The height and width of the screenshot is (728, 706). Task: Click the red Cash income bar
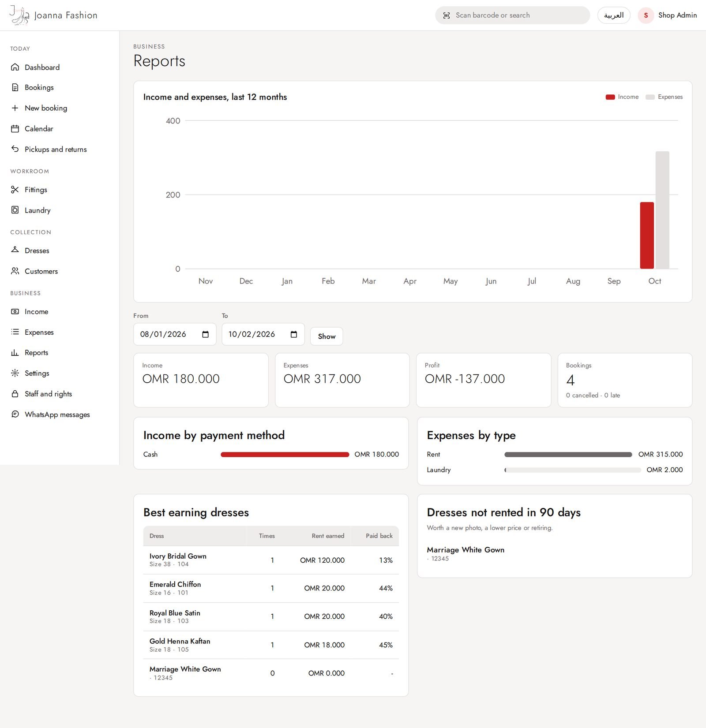point(285,455)
